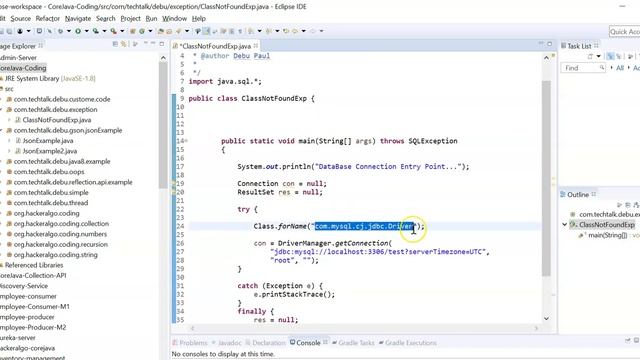Click the Back navigation arrow icon

pyautogui.click(x=295, y=31)
